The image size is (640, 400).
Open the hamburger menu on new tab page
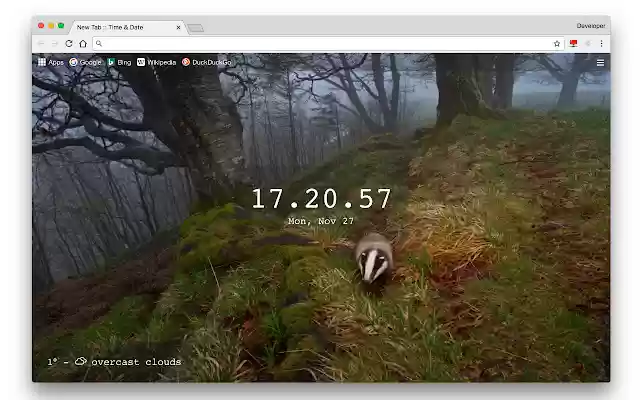(600, 63)
